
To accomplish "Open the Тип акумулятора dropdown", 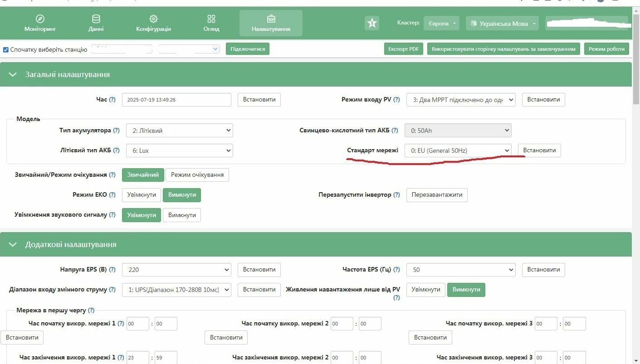I will tap(180, 131).
